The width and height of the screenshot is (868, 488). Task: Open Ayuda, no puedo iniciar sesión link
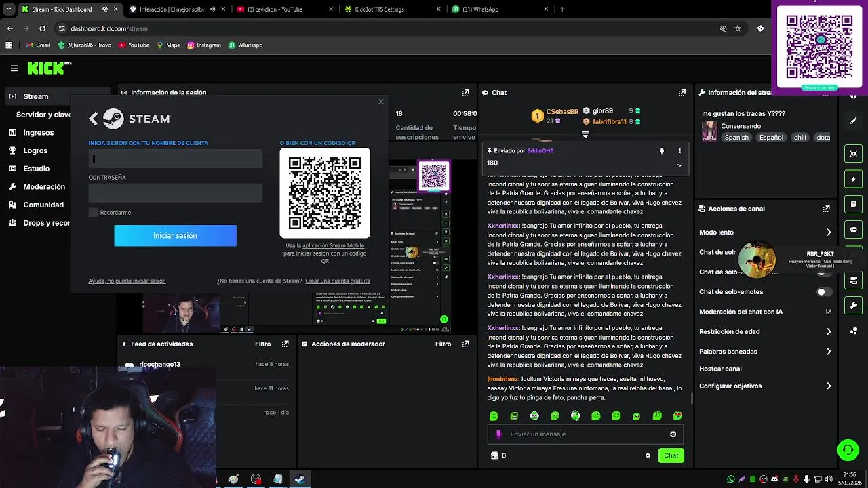tap(127, 281)
